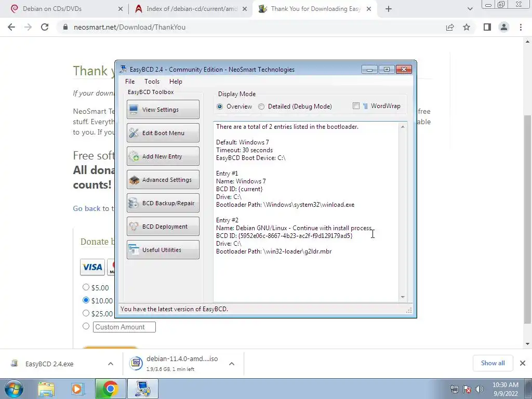Close the Debian on CDs/DVDs tab
532x399 pixels.
[x=121, y=9]
